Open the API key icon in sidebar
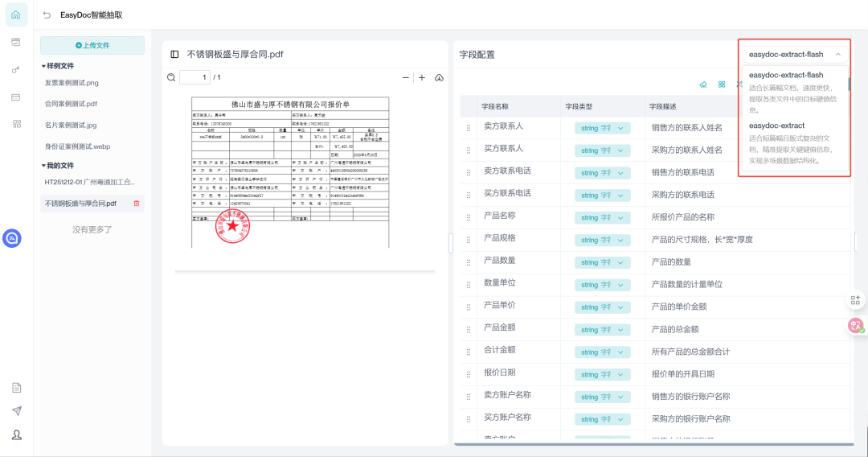 pos(16,70)
